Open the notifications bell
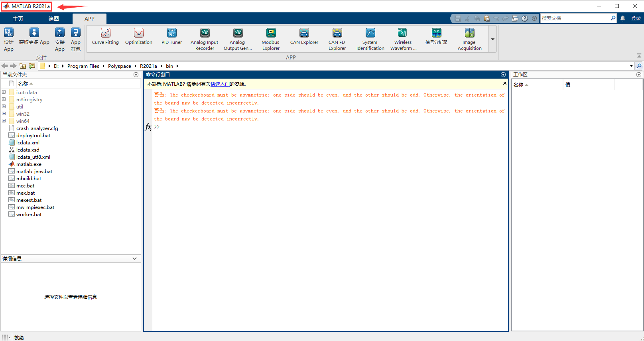The image size is (644, 341). [623, 18]
